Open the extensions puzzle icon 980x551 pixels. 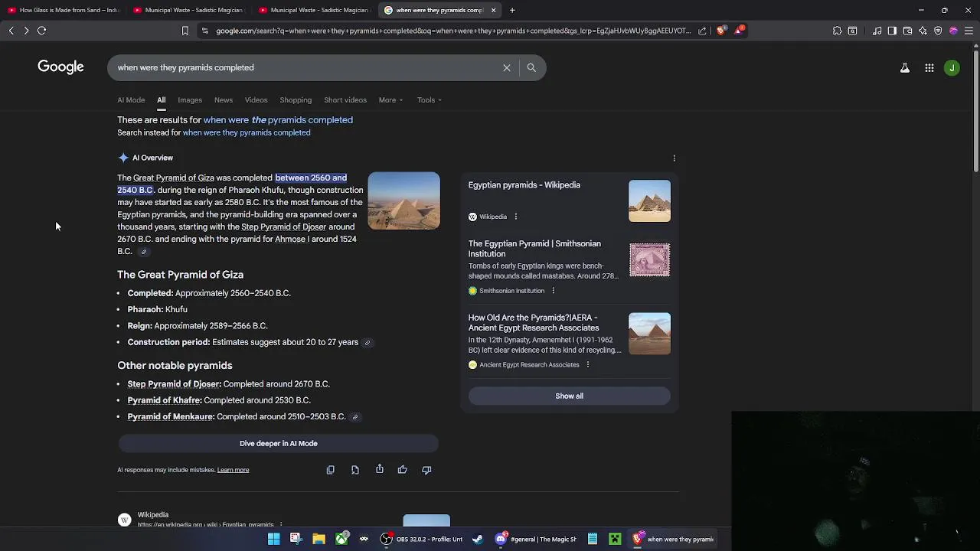(837, 31)
